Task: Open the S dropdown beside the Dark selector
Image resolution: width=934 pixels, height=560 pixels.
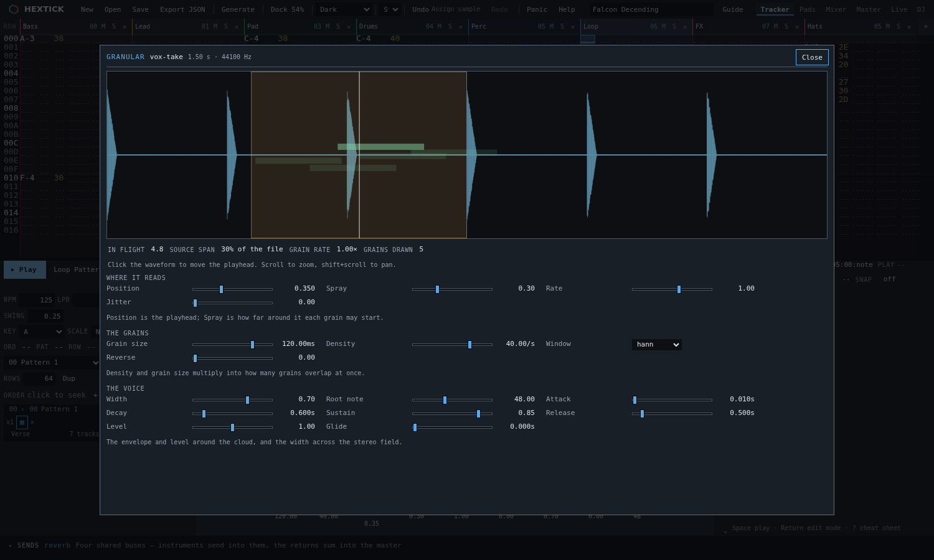Action: [390, 9]
